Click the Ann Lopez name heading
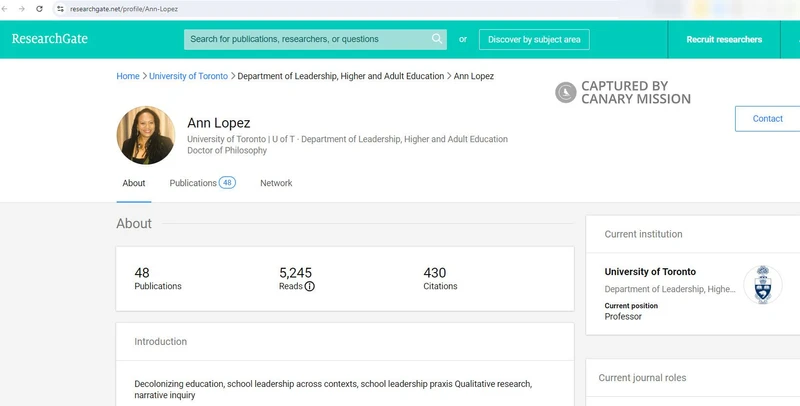Viewport: 800px width, 406px height. 218,123
